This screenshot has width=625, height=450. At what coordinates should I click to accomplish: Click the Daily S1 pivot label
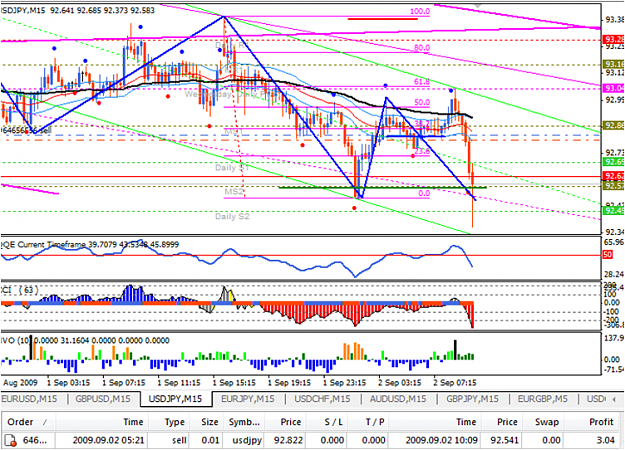(x=232, y=167)
